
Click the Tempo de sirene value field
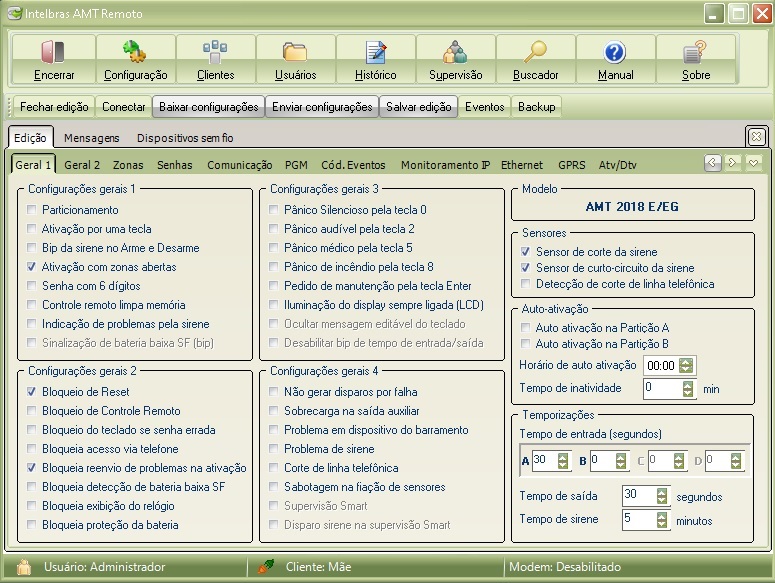(x=640, y=519)
